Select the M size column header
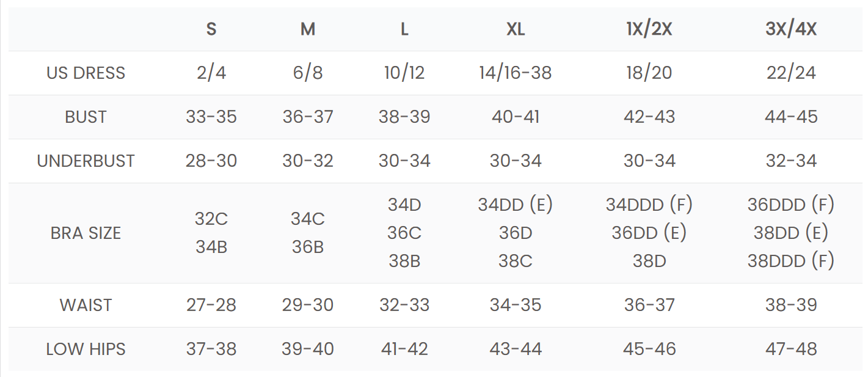This screenshot has height=377, width=868. 308,29
